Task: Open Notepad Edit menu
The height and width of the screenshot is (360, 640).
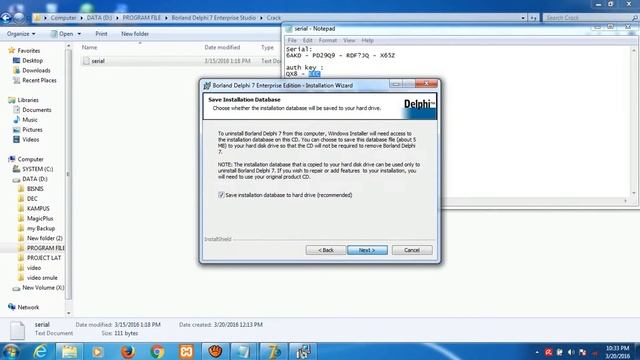Action: coord(307,40)
